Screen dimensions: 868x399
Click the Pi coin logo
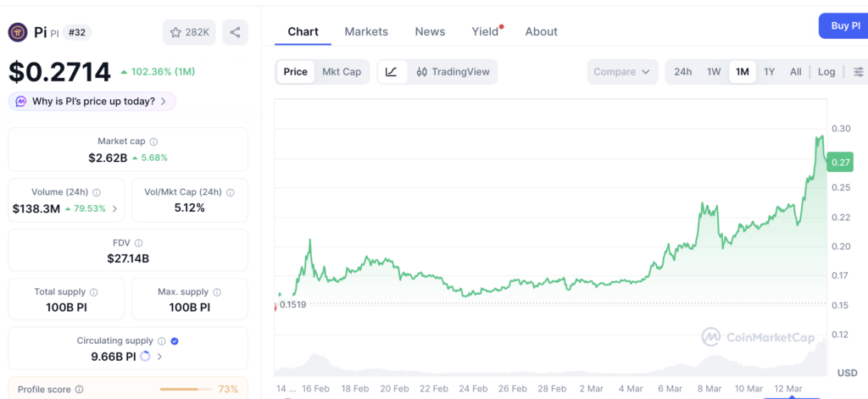click(18, 32)
